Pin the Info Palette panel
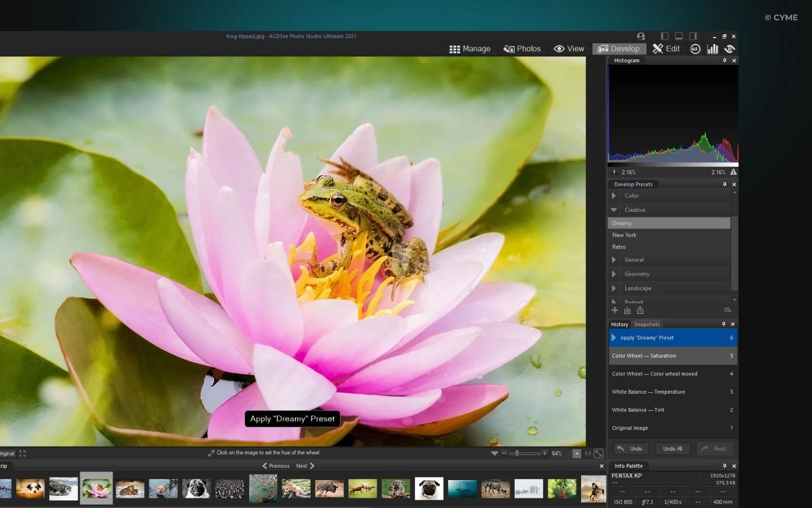The image size is (812, 508). tap(724, 466)
